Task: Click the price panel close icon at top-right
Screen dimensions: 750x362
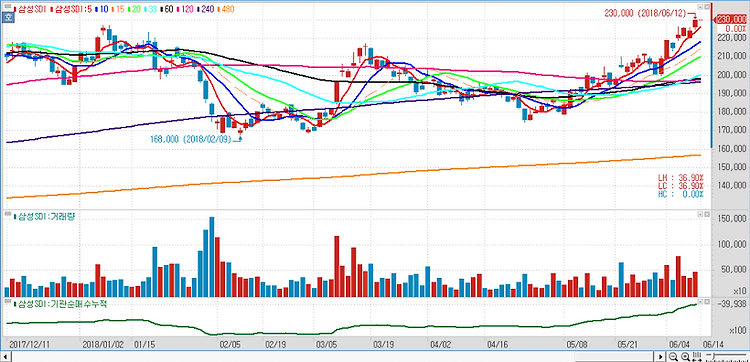Action: tap(707, 7)
